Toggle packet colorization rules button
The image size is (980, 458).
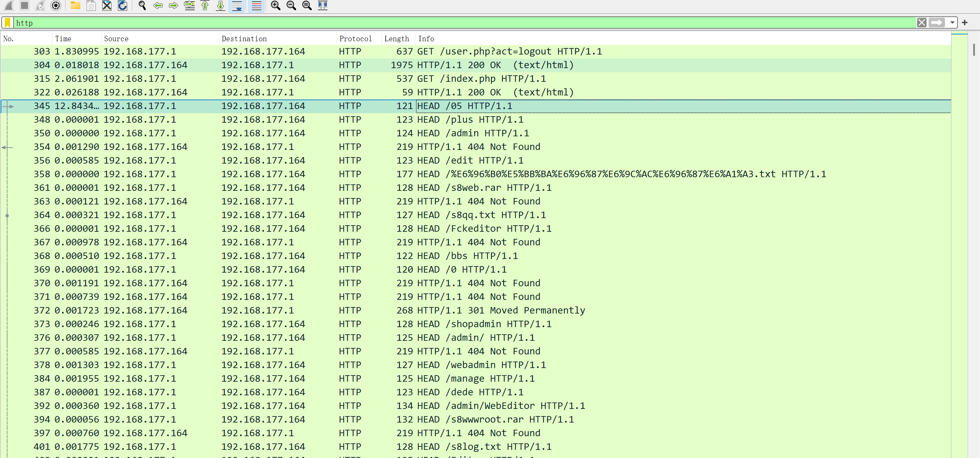click(x=256, y=5)
